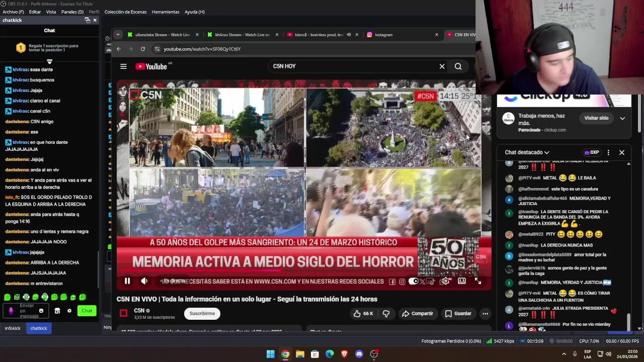Go to YouTube home via logo

[x=151, y=66]
